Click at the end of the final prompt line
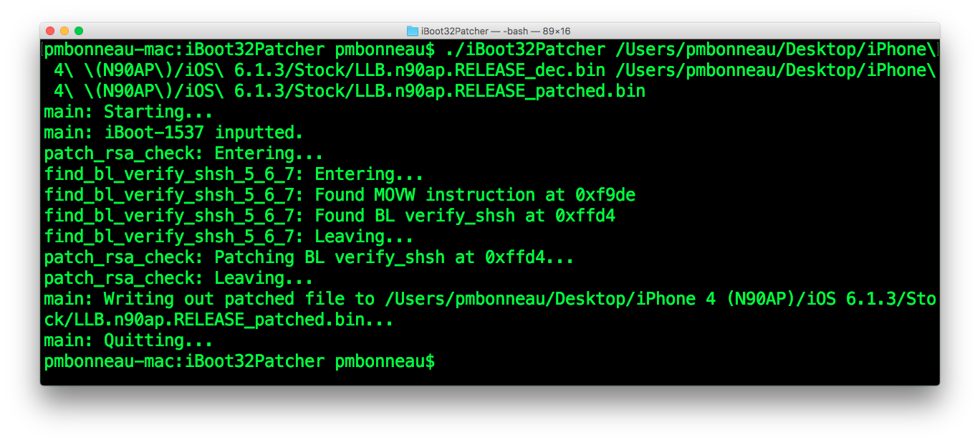The height and width of the screenshot is (443, 980). click(440, 361)
